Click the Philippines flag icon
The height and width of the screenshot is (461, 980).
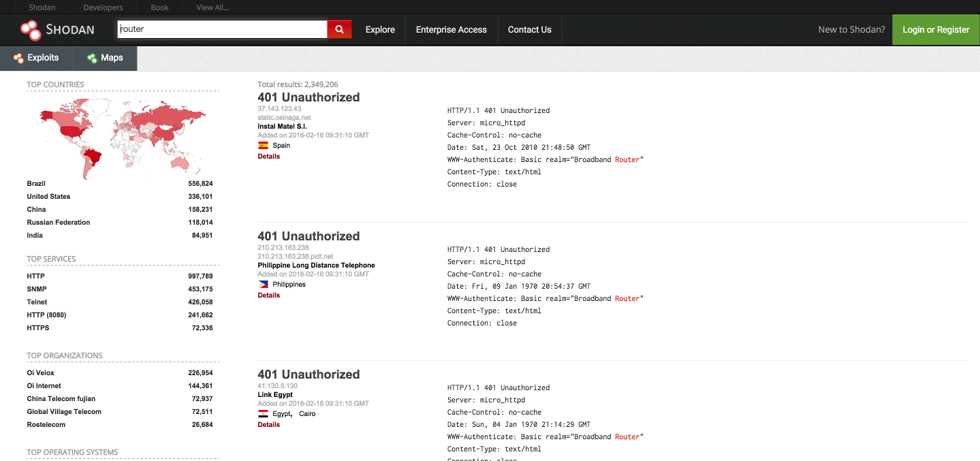pos(263,284)
